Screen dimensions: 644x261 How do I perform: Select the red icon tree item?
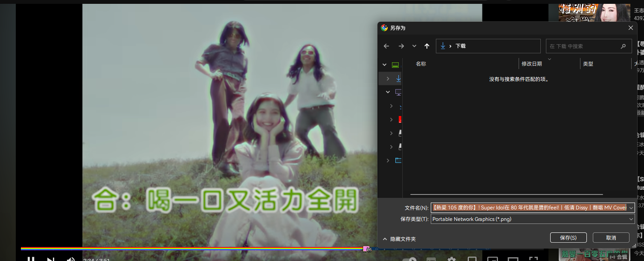coord(400,119)
